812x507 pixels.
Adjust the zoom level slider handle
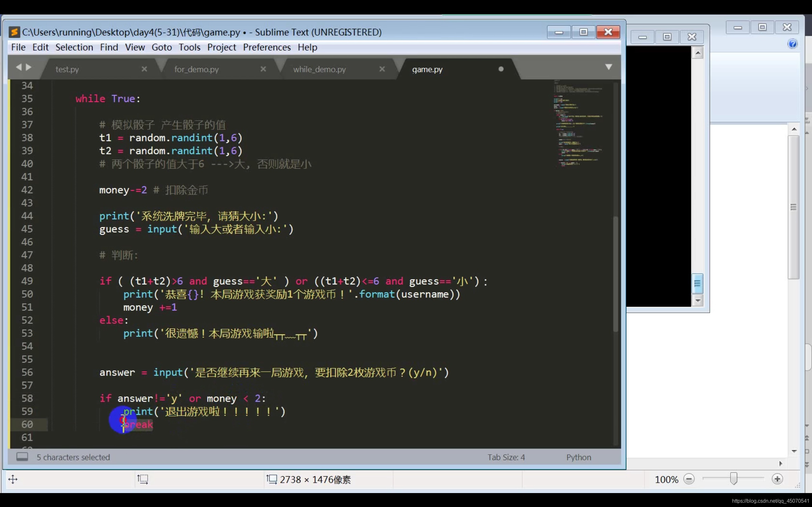click(x=733, y=479)
